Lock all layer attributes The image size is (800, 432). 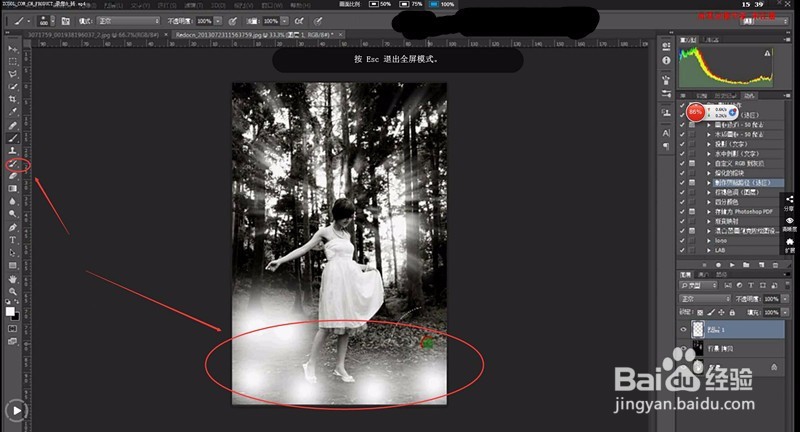(732, 312)
